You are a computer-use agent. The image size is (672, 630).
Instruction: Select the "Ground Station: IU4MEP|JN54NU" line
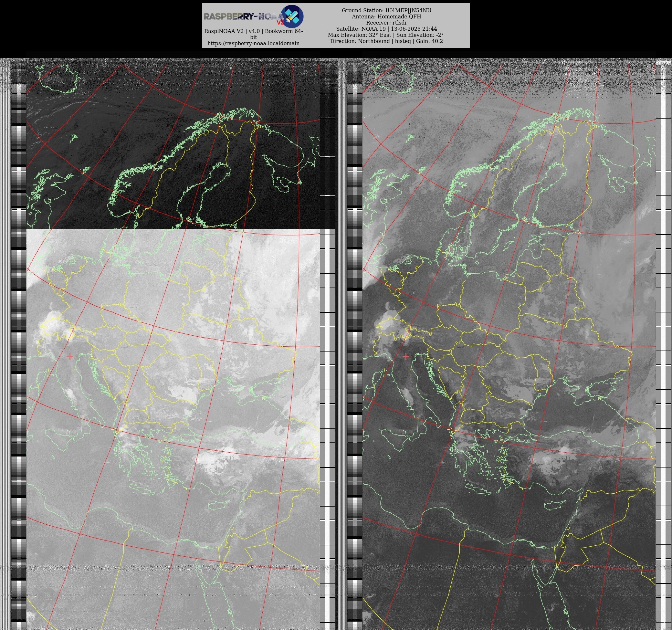tap(386, 10)
